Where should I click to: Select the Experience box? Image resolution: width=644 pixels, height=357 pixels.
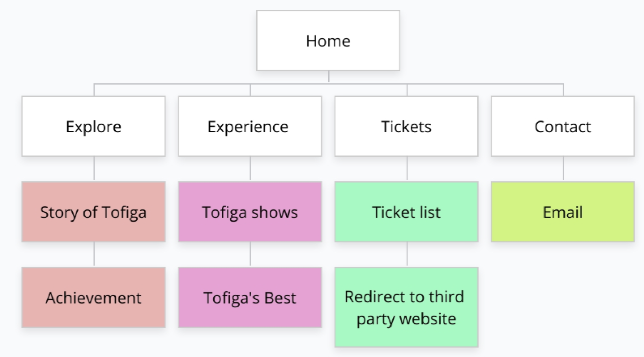[x=250, y=126]
